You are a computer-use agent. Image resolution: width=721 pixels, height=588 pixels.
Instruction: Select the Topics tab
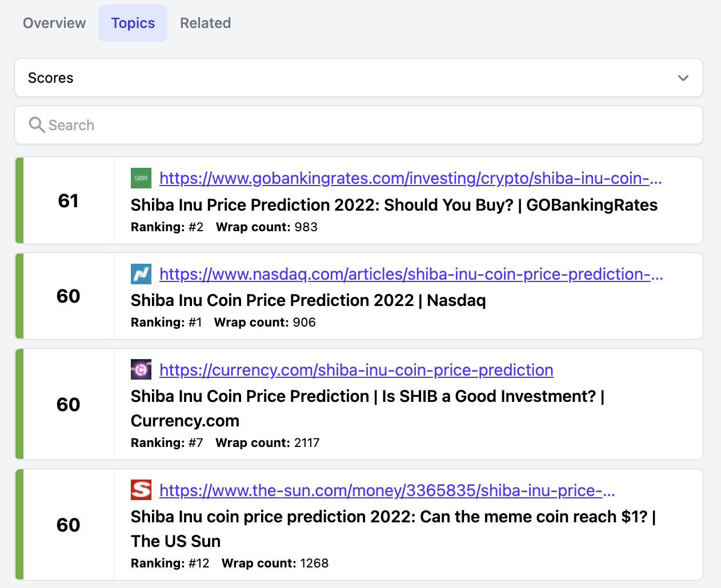click(133, 23)
